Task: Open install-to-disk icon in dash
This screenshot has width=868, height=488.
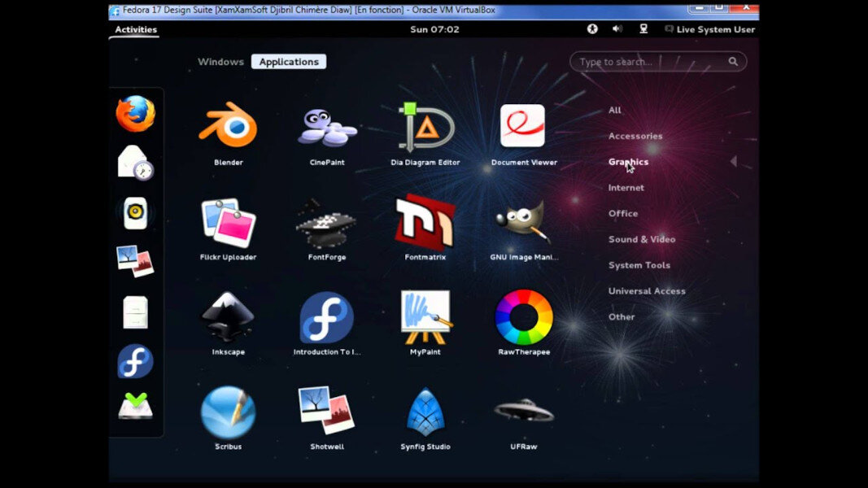Action: pyautogui.click(x=135, y=406)
